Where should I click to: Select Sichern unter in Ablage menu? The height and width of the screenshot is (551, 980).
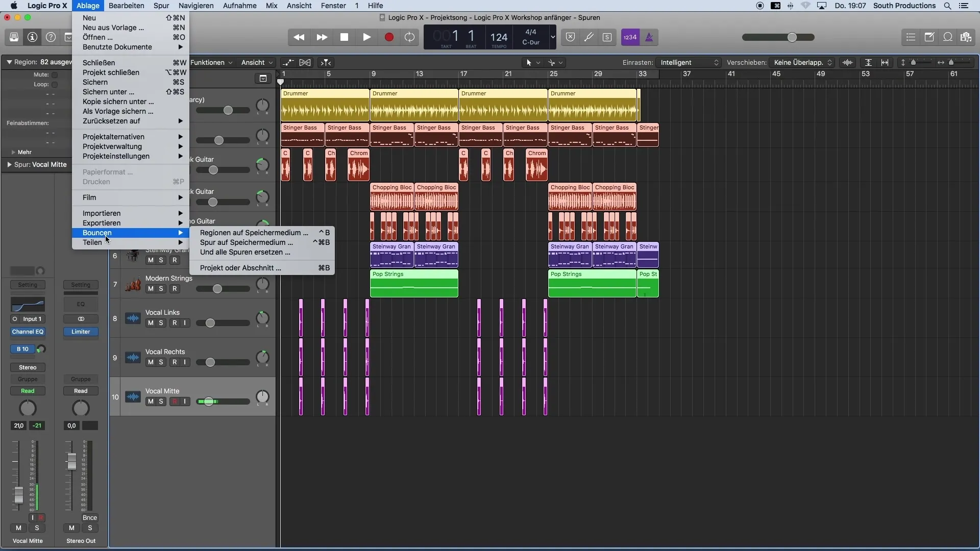(131, 92)
